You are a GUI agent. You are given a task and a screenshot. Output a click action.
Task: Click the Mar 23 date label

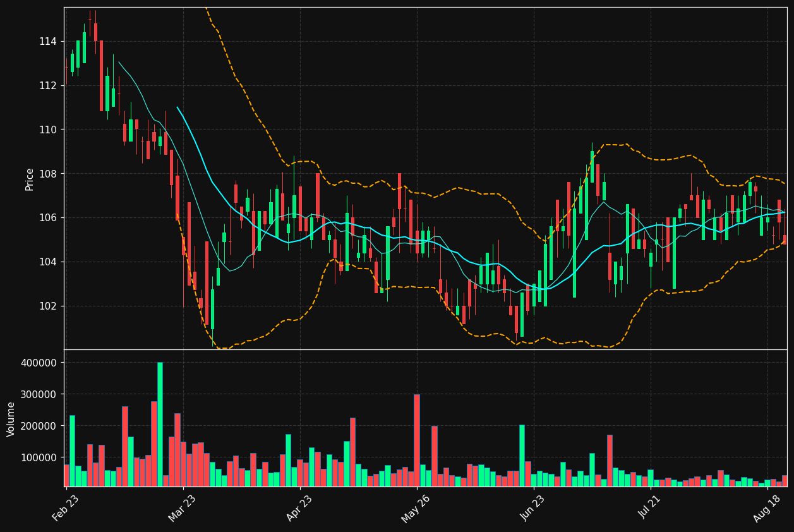pos(183,508)
